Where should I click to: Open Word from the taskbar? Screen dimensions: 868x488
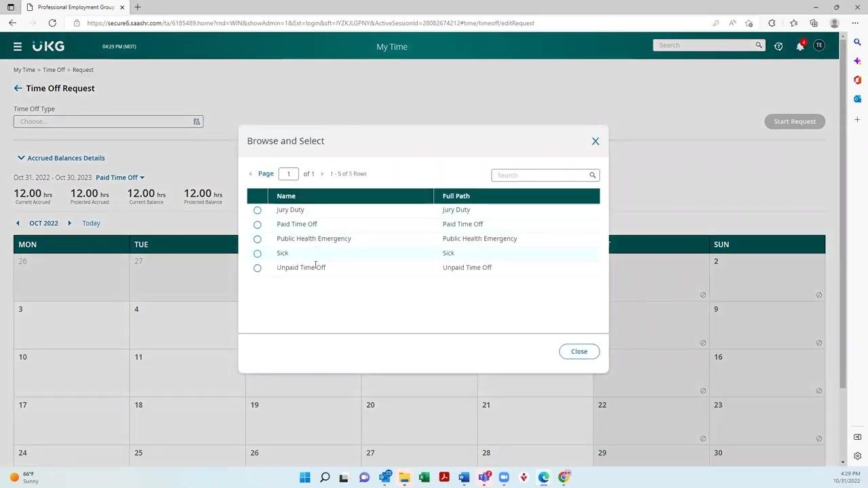pos(464,478)
